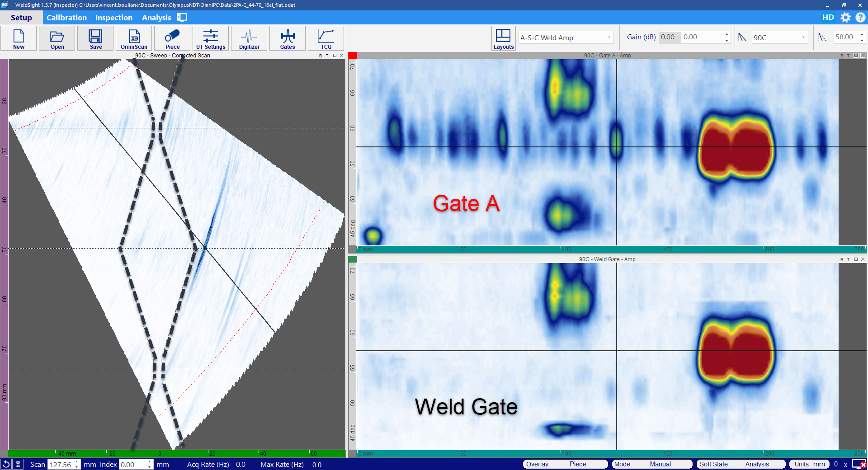868x470 pixels.
Task: Toggle the Overlay Piece setting
Action: pyautogui.click(x=565, y=464)
